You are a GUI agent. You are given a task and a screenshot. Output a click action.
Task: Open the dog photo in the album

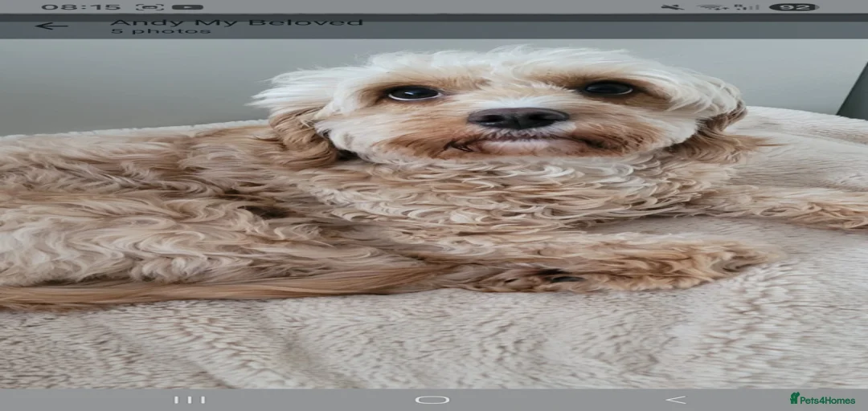tap(434, 214)
